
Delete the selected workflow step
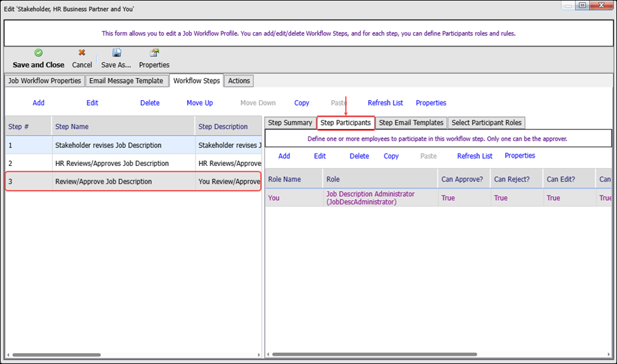pos(149,103)
